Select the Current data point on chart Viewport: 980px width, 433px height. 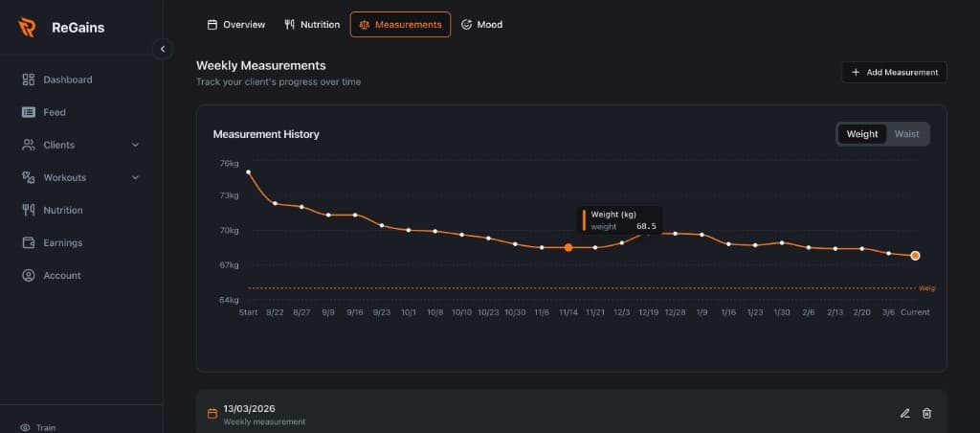click(916, 256)
